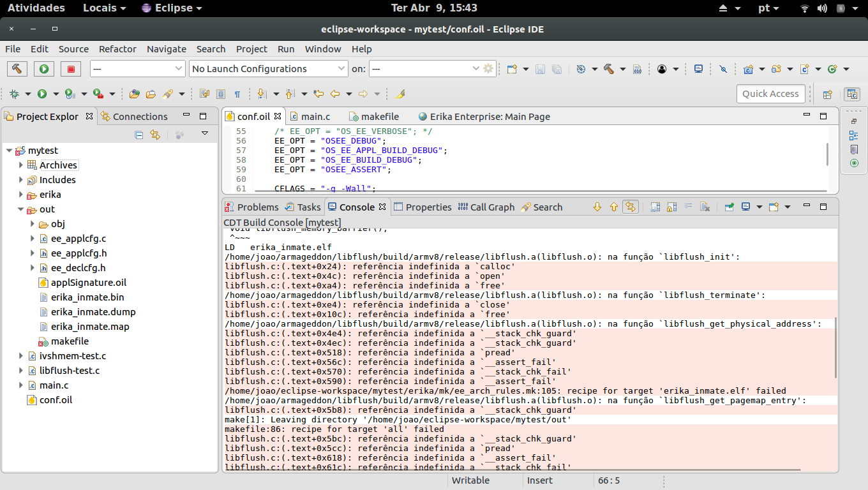Click the Debug bug icon in toolbar
The height and width of the screenshot is (490, 868).
click(x=15, y=94)
